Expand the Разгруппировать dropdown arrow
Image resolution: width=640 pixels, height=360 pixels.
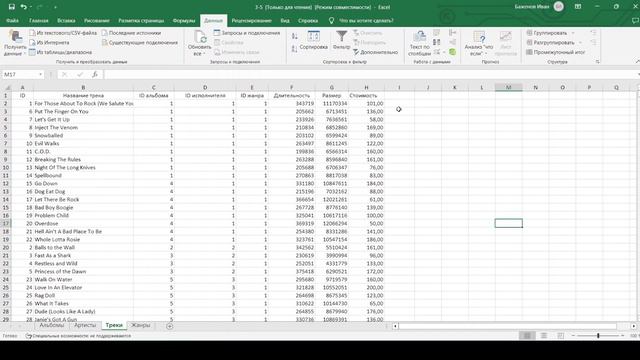[x=580, y=42]
